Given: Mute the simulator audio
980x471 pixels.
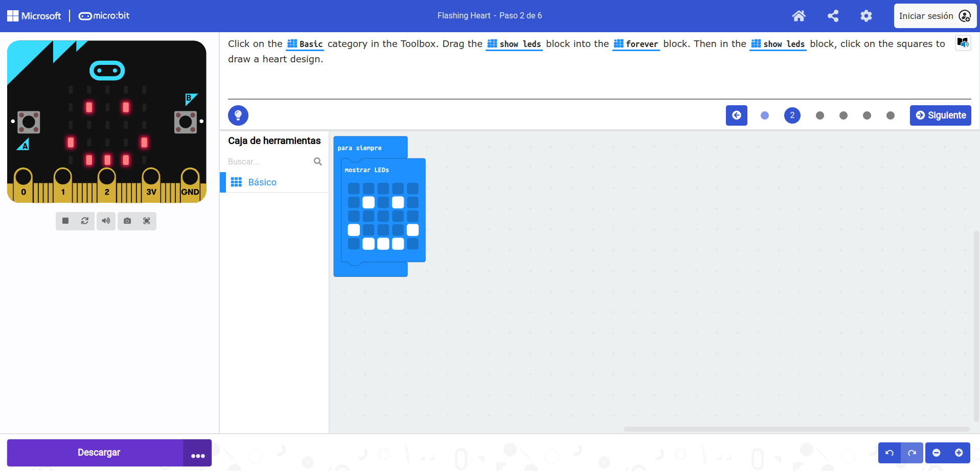Looking at the screenshot, I should click(106, 221).
